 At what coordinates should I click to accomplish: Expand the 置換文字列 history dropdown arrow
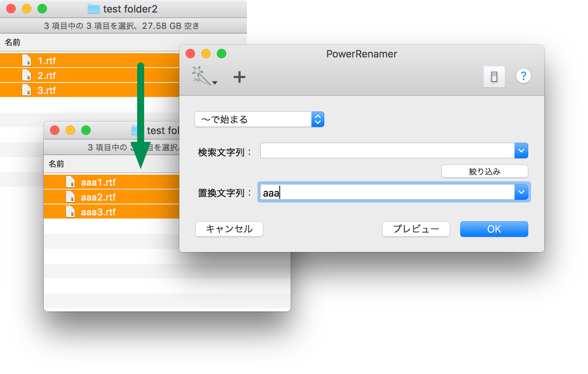tap(521, 192)
